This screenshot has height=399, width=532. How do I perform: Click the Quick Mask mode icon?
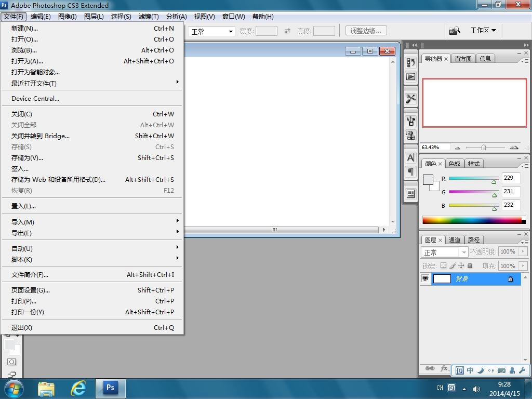11,362
